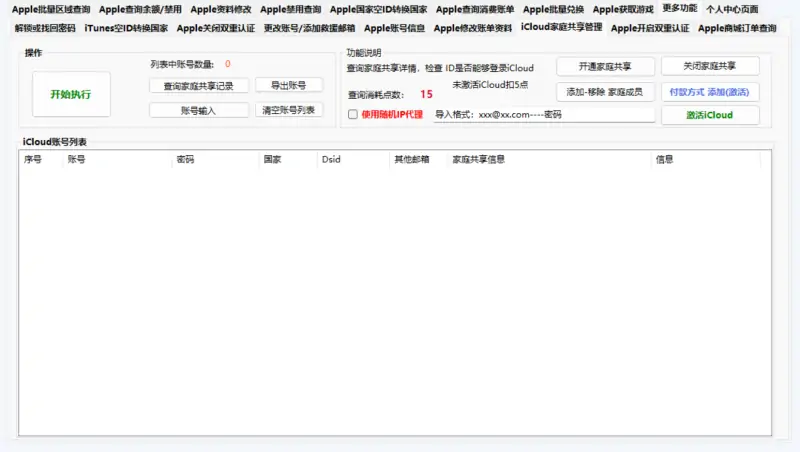Viewport: 800px width, 452px height.
Task: Click the 导出账号 button
Action: (x=289, y=85)
